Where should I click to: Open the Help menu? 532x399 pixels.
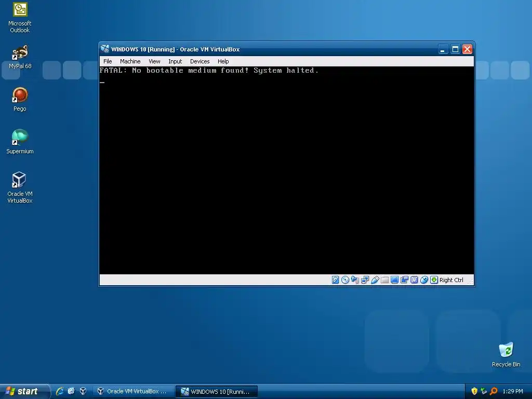click(x=223, y=61)
